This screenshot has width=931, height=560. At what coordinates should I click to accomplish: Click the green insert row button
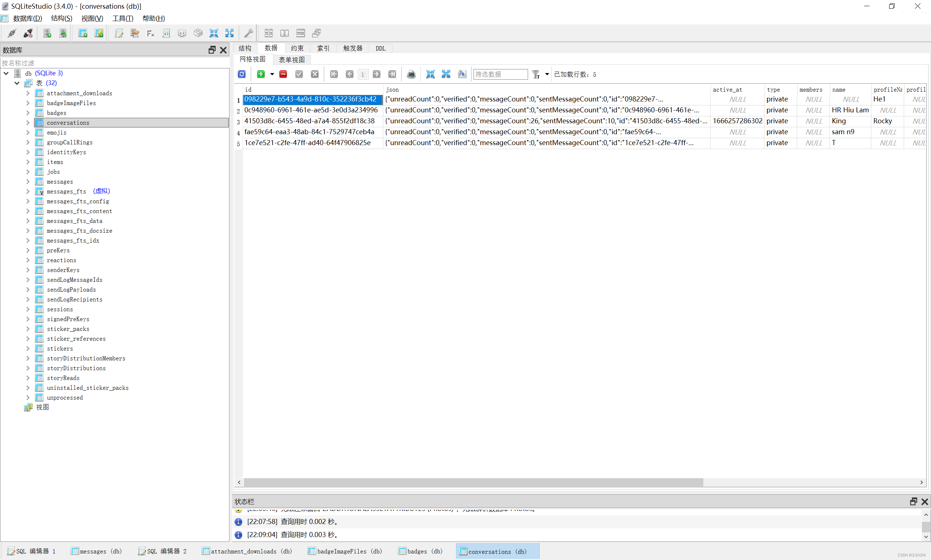(x=260, y=74)
